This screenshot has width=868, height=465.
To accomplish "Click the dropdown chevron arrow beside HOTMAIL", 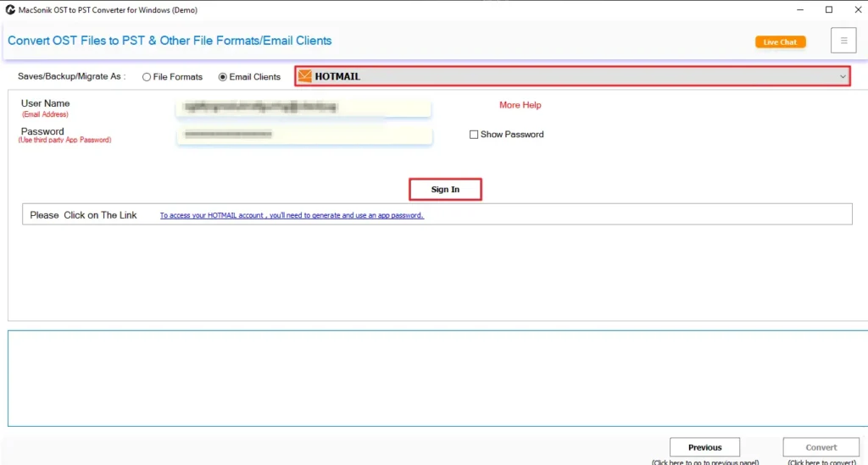I will point(842,76).
